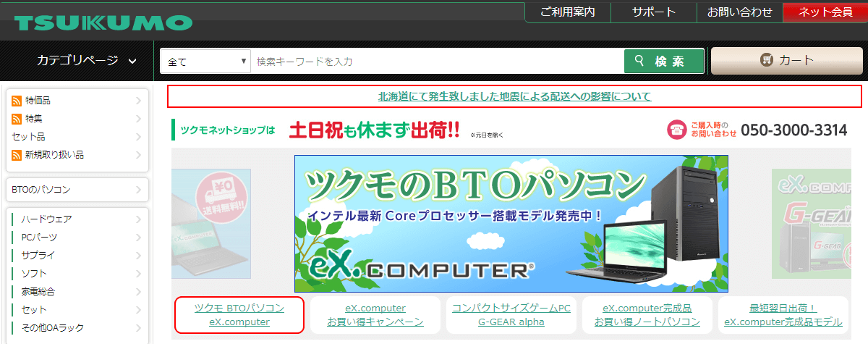Click the RSS icon next to 特価品
The width and height of the screenshot is (868, 344).
point(17,101)
